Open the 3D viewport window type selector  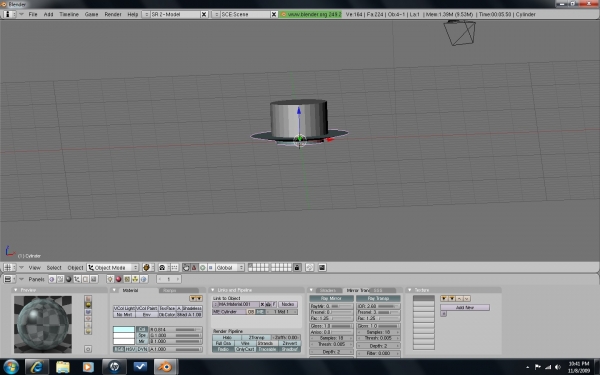[x=10, y=267]
